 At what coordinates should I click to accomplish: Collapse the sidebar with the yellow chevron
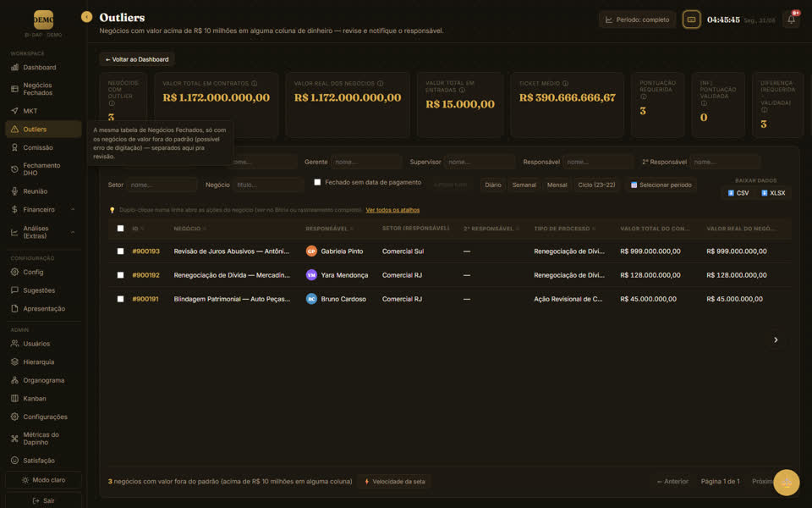[86, 17]
